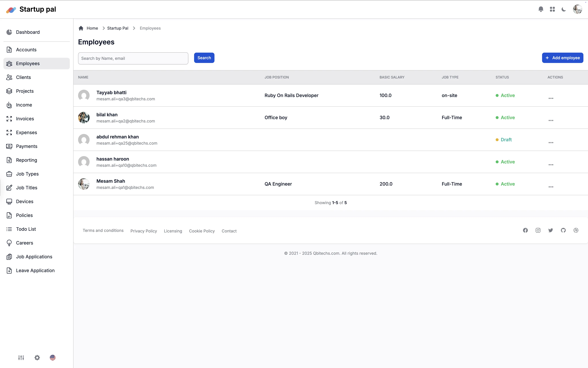This screenshot has width=588, height=368.
Task: Click the Careers lightbulb icon
Action: 9,243
